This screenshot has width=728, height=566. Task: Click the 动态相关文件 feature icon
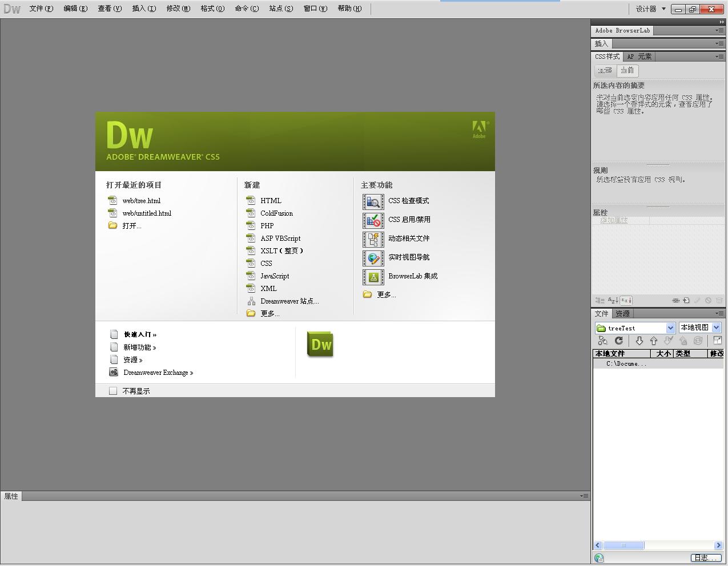(x=373, y=239)
